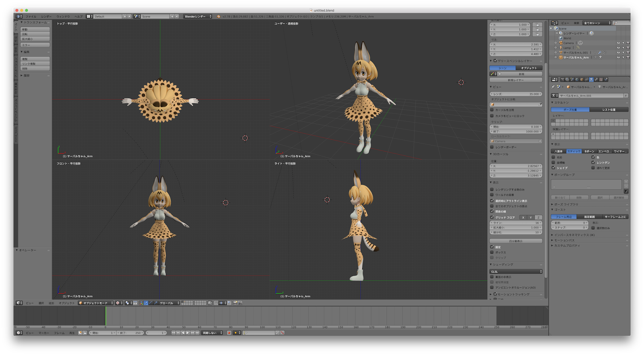The width and height of the screenshot is (644, 355).
Task: Enable ワールドの背景 checkbox
Action: pos(492,195)
